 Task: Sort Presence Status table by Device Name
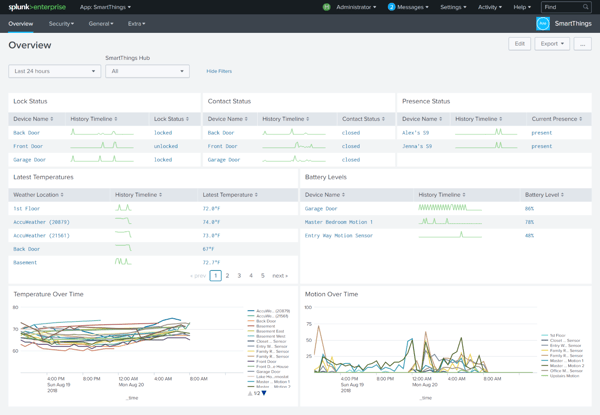[422, 119]
